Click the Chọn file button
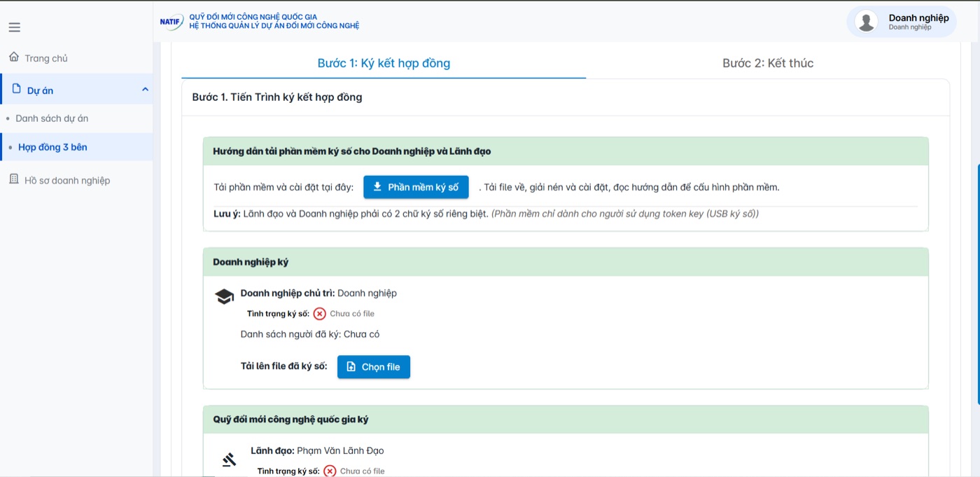 coord(374,367)
